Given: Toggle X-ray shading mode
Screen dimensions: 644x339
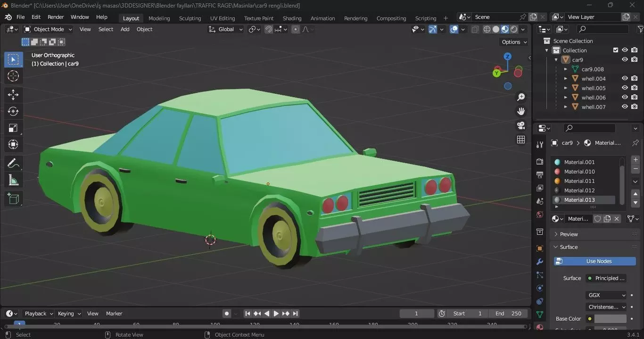Looking at the screenshot, I should tap(475, 29).
